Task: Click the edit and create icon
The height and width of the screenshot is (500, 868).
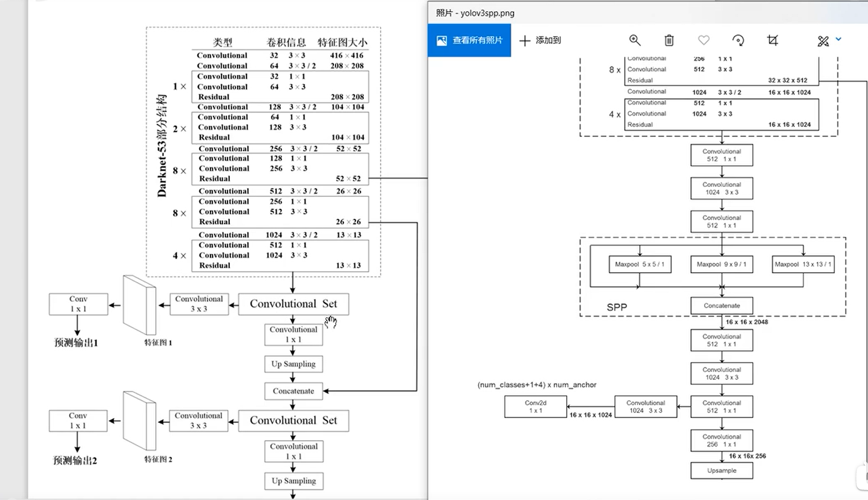Action: pos(823,40)
